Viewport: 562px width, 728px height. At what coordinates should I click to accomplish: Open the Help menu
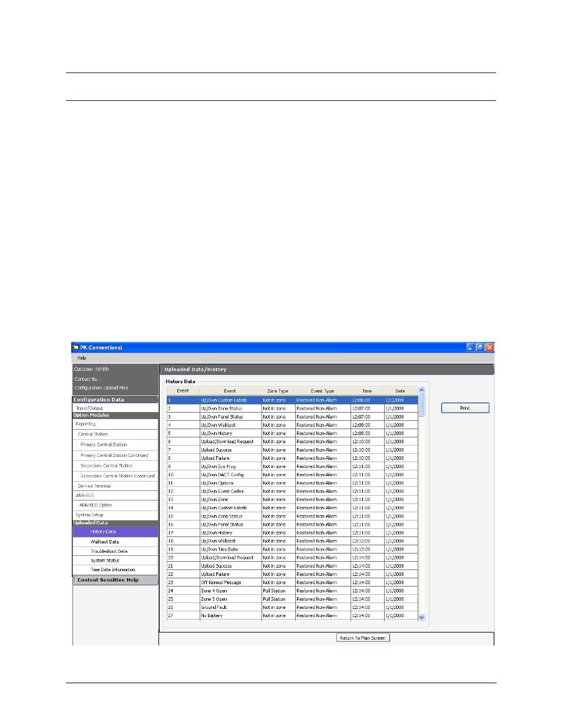pyautogui.click(x=82, y=358)
